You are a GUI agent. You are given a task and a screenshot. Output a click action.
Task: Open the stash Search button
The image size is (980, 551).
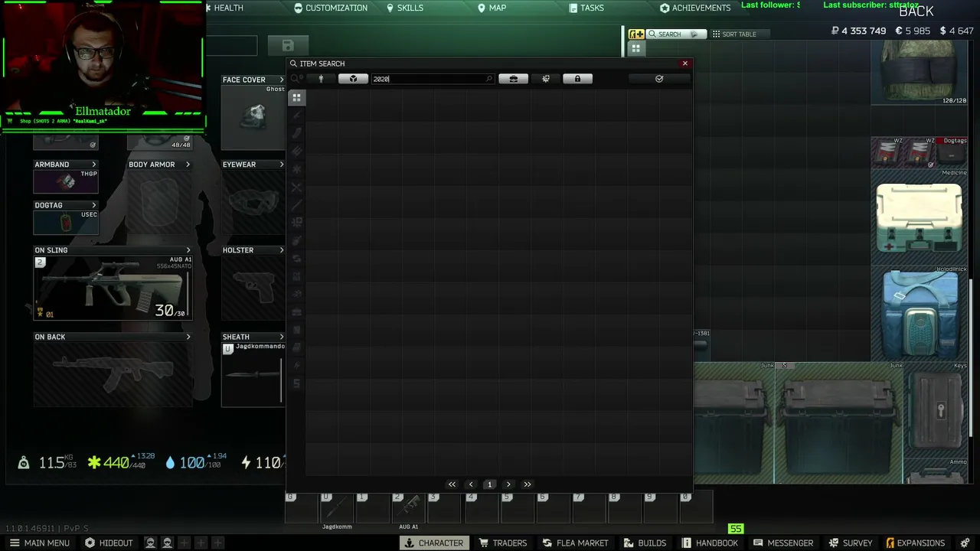675,34
